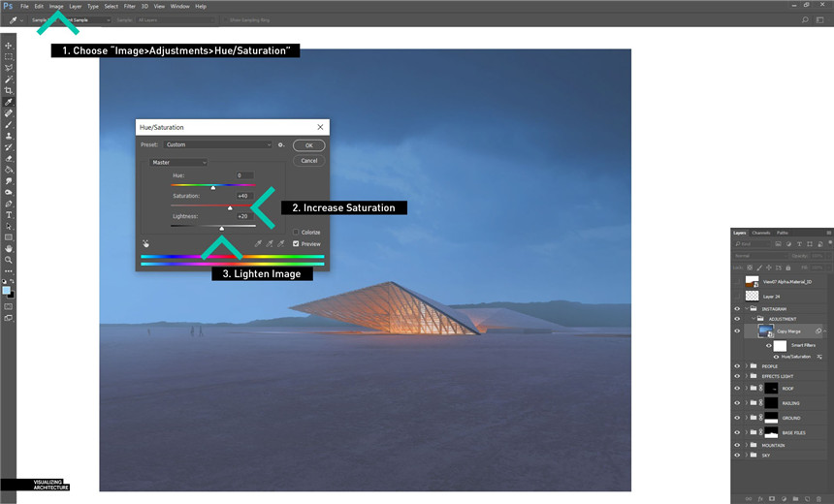Open the preset options gear icon

click(x=281, y=145)
